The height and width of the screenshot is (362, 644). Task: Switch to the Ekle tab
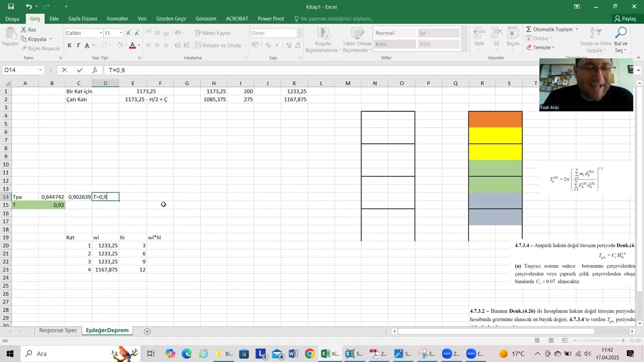[x=54, y=19]
